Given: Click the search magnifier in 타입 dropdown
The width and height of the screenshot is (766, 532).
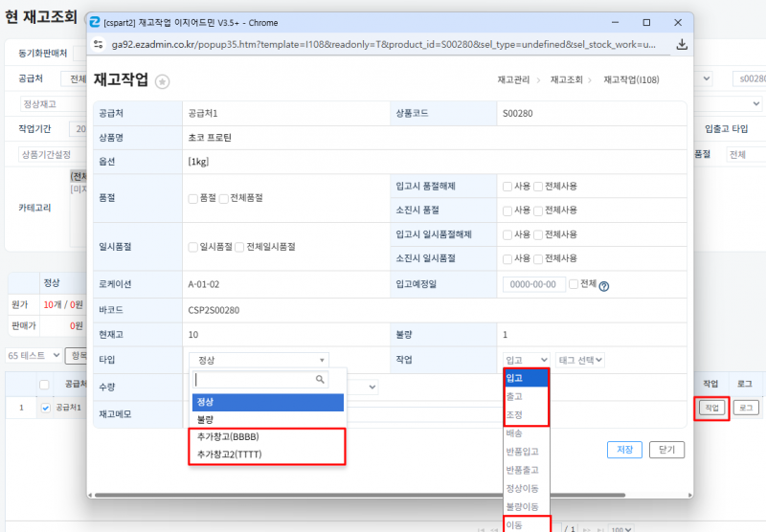Looking at the screenshot, I should (320, 379).
